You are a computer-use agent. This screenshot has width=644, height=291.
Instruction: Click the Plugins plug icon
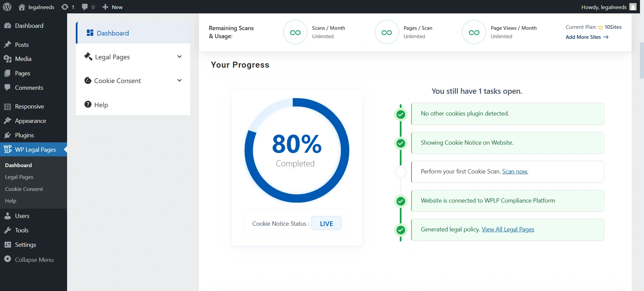coord(7,135)
